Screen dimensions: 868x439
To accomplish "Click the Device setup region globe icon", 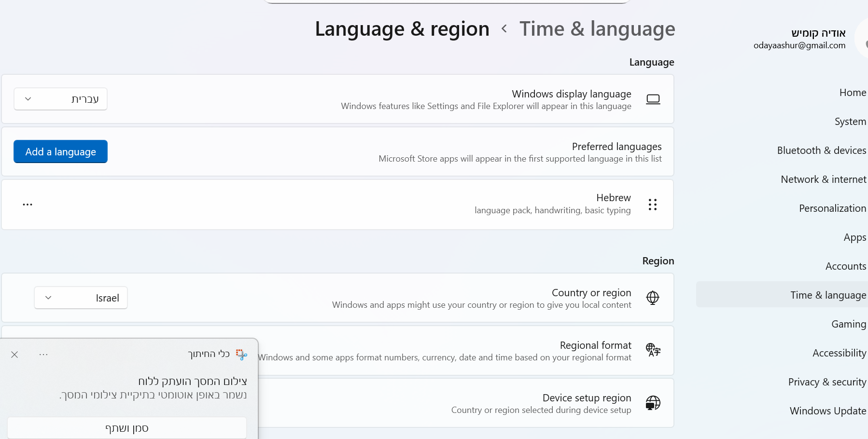I will (653, 403).
